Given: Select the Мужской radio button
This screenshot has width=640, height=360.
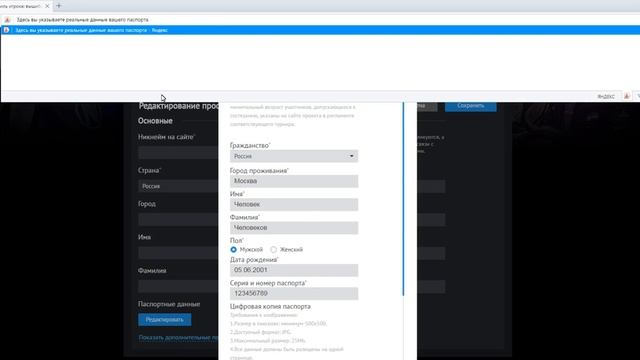Looking at the screenshot, I should click(x=233, y=249).
